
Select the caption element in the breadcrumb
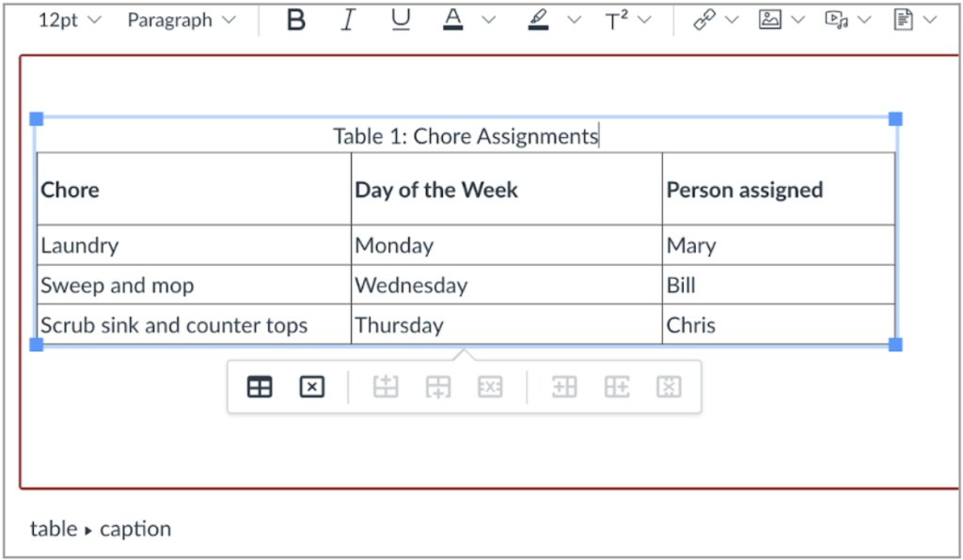click(x=135, y=529)
